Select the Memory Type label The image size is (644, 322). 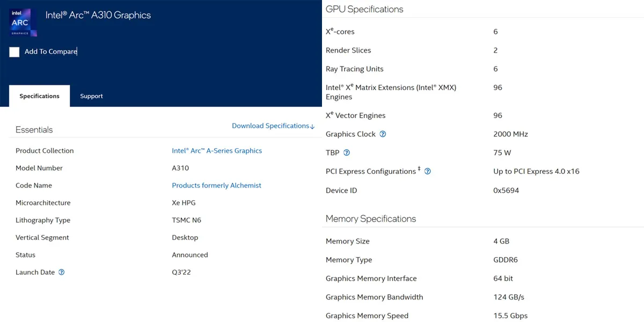click(x=349, y=260)
